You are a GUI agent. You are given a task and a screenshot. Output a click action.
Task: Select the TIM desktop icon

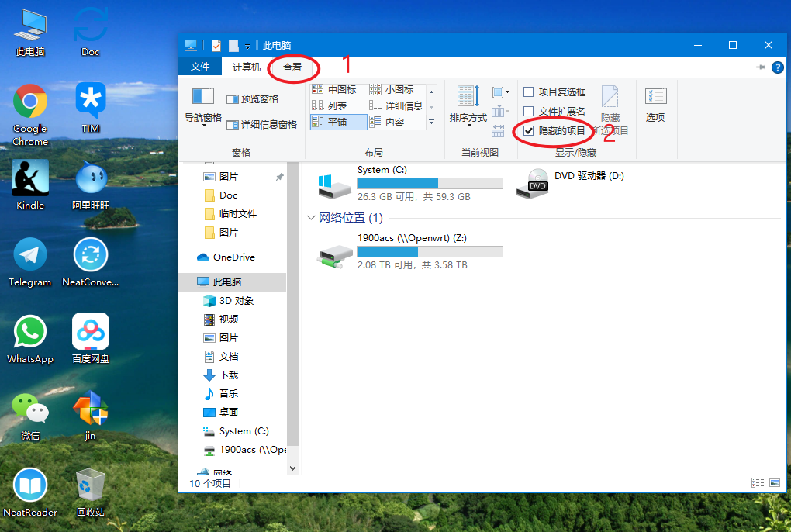pos(90,109)
